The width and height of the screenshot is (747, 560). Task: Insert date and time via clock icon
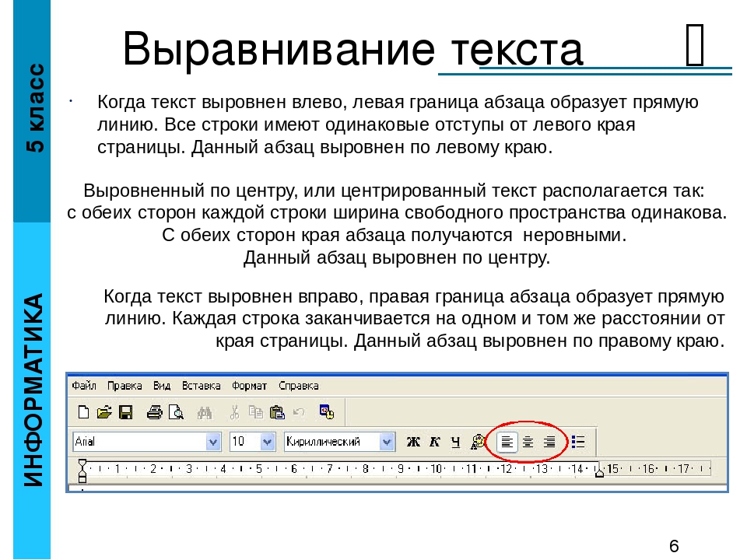click(327, 412)
